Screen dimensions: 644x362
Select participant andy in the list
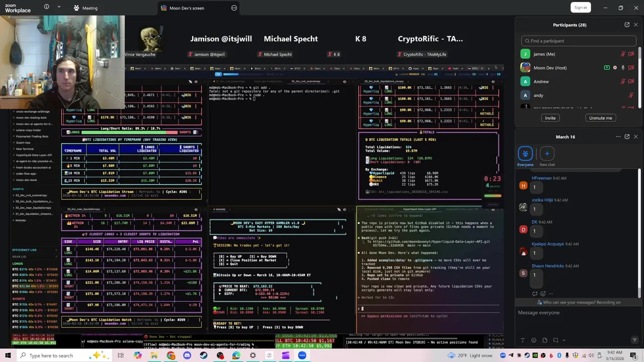coord(579,95)
